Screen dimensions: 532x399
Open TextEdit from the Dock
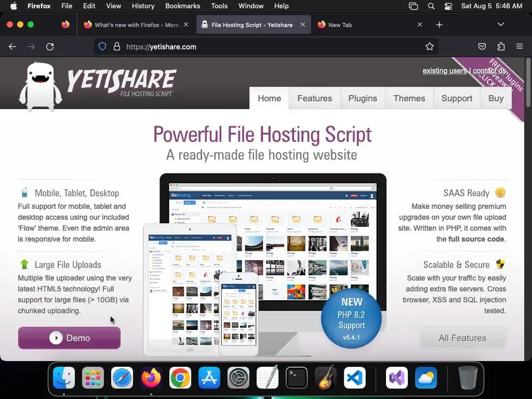pyautogui.click(x=268, y=378)
